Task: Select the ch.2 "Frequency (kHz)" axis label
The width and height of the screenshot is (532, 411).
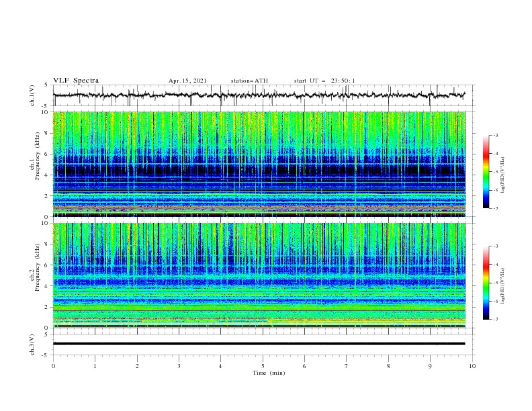Action: (x=38, y=267)
